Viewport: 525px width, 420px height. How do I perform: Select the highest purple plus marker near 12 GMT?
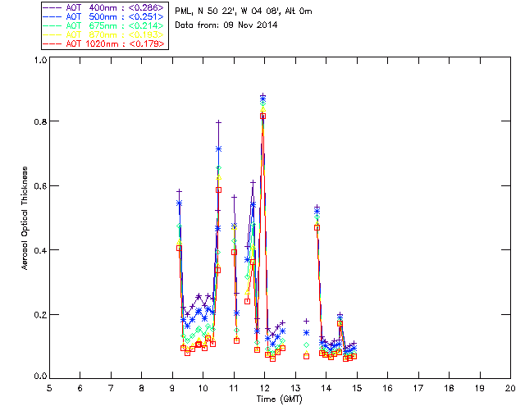(x=263, y=96)
